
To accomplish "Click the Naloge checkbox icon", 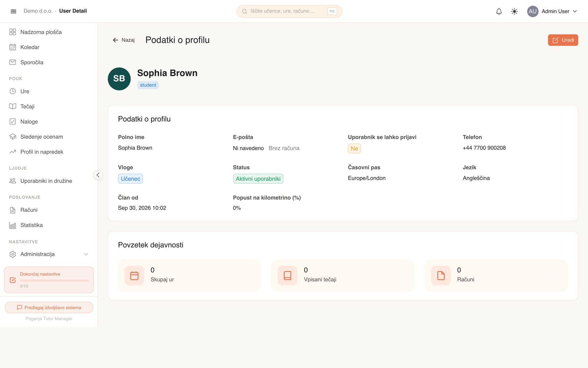I will pyautogui.click(x=13, y=122).
